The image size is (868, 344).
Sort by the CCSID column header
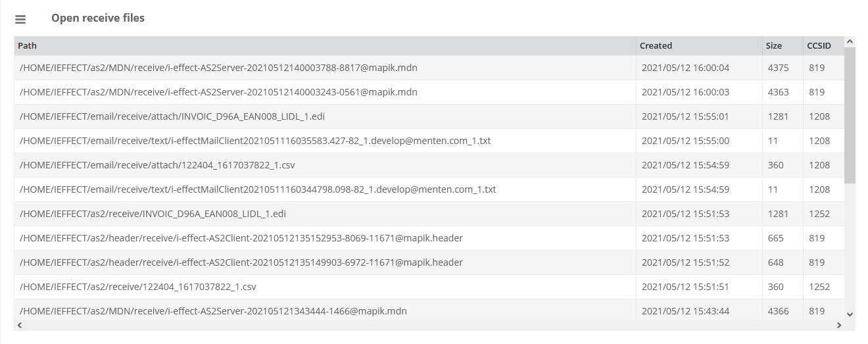(x=819, y=46)
